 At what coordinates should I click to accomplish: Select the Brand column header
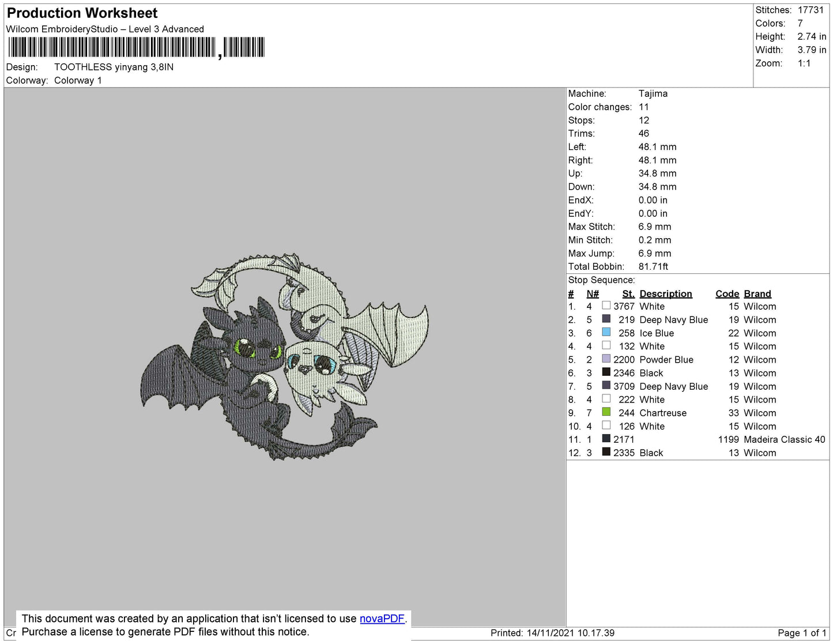coord(757,293)
